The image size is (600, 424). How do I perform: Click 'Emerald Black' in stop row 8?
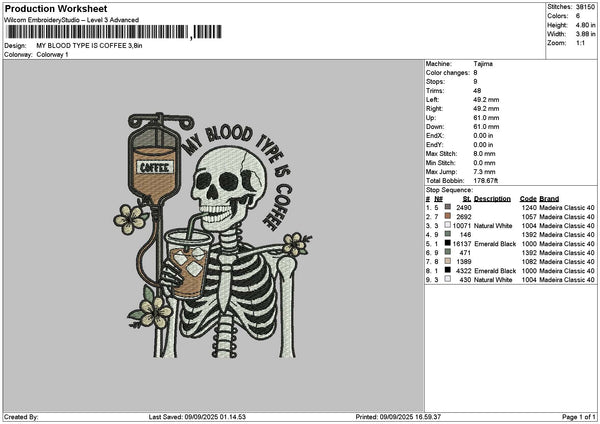[x=495, y=271]
